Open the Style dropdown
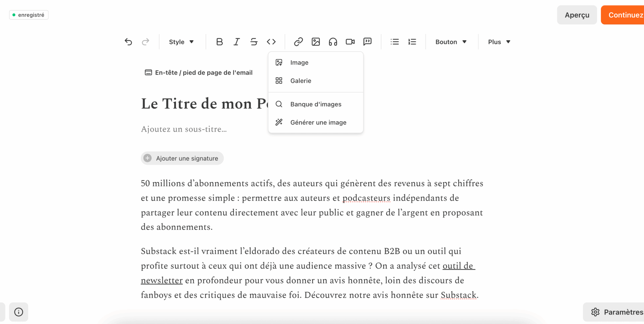The image size is (644, 324). (181, 42)
